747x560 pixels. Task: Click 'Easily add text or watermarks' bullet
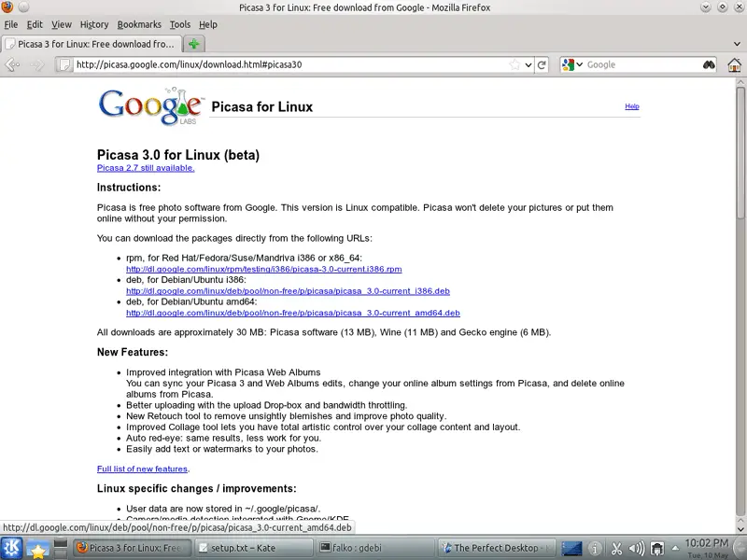[x=222, y=449]
